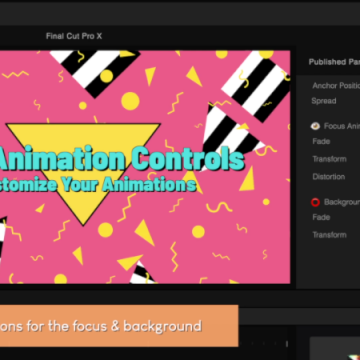Click the orange focus & background caption banner
This screenshot has height=360, width=360.
coord(119,326)
